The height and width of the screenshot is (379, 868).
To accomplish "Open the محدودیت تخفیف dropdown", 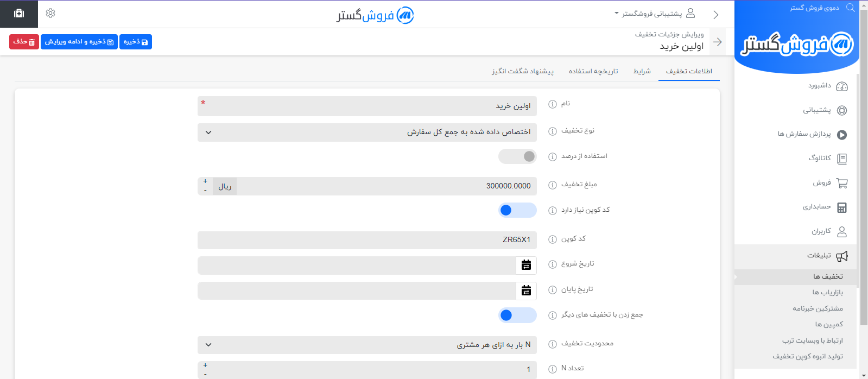I will [x=367, y=345].
